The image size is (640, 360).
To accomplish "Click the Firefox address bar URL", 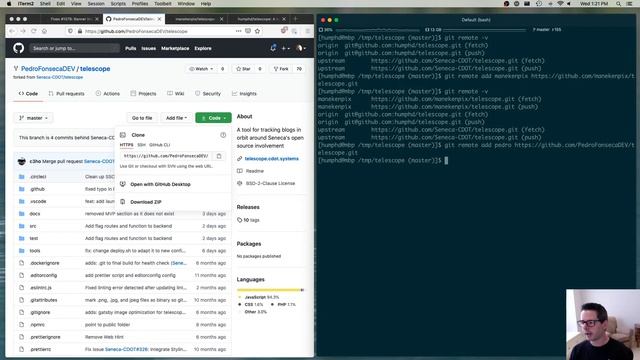I will [x=136, y=31].
